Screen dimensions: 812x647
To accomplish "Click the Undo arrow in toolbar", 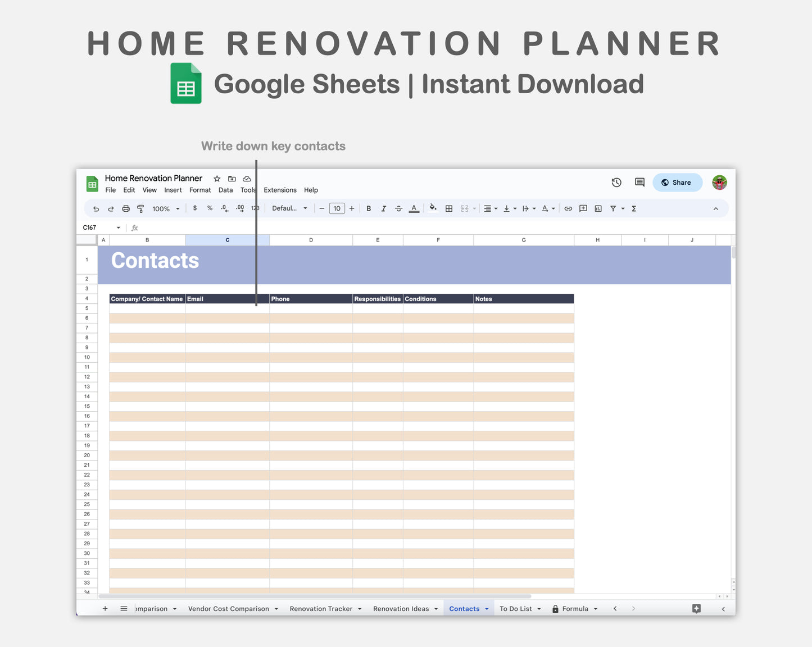I will point(96,209).
